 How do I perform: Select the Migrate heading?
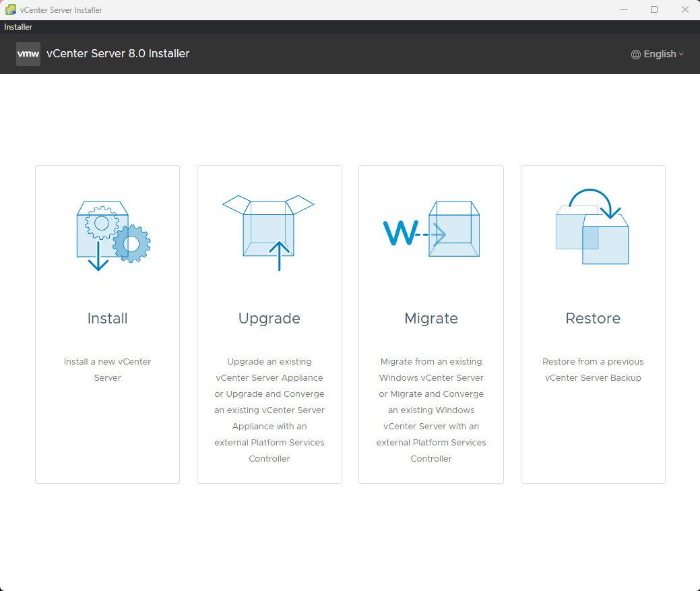[x=431, y=319]
